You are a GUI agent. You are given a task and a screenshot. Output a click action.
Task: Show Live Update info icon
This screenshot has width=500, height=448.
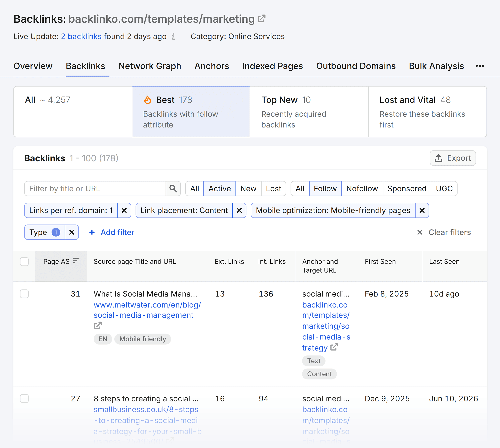point(173,36)
